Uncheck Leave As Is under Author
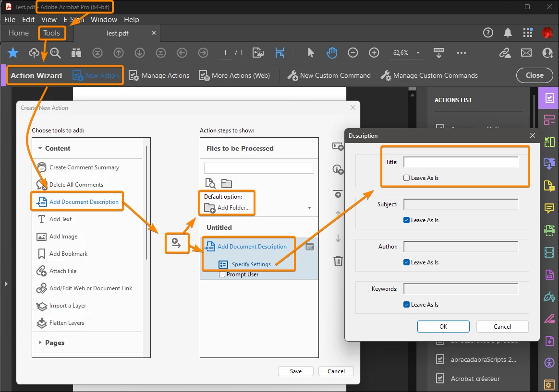 coord(406,262)
